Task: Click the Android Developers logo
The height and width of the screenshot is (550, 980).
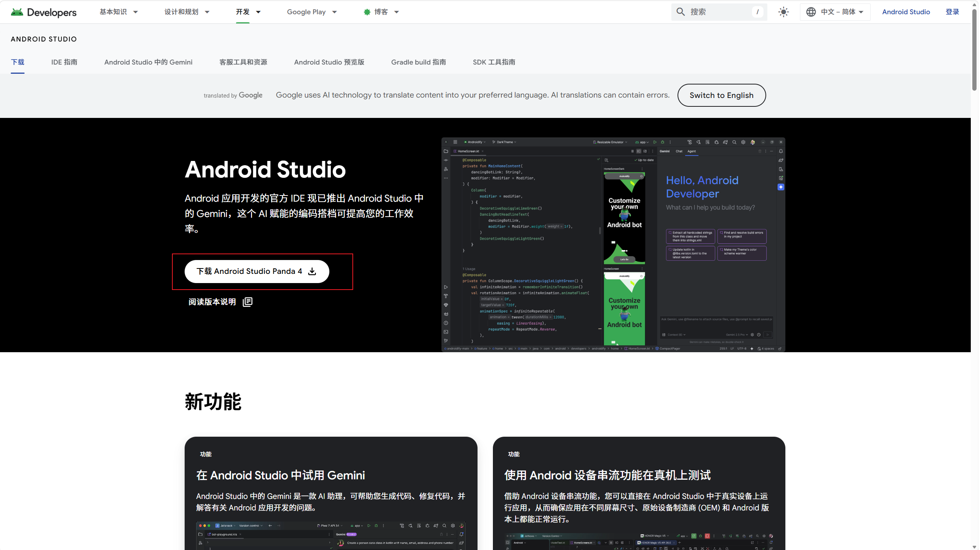Action: point(44,12)
